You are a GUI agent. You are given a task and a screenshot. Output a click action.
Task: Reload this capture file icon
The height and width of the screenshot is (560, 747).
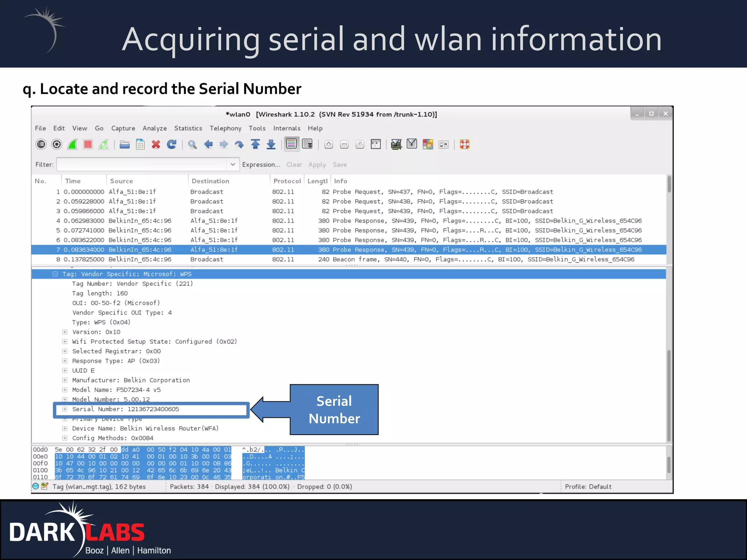point(172,144)
